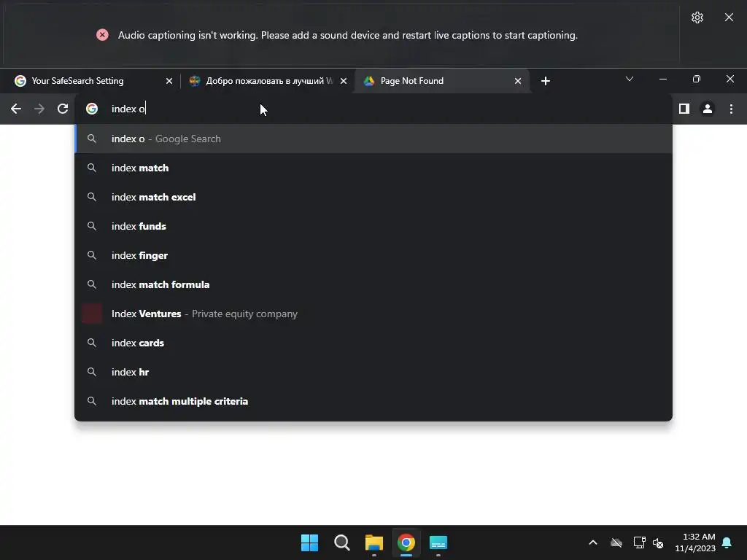Image resolution: width=747 pixels, height=560 pixels.
Task: Close the Добро пожаловать tab
Action: click(343, 81)
